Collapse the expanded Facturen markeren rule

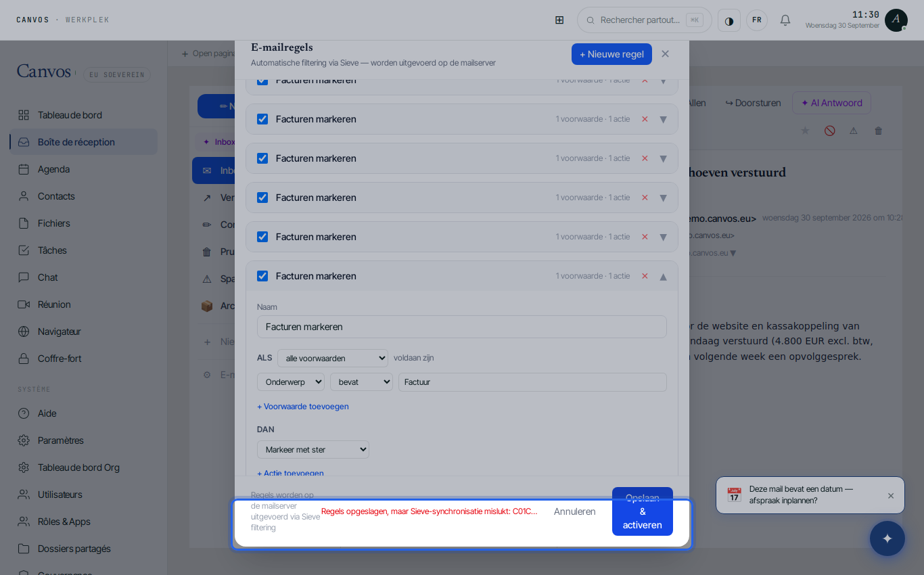[x=663, y=276]
